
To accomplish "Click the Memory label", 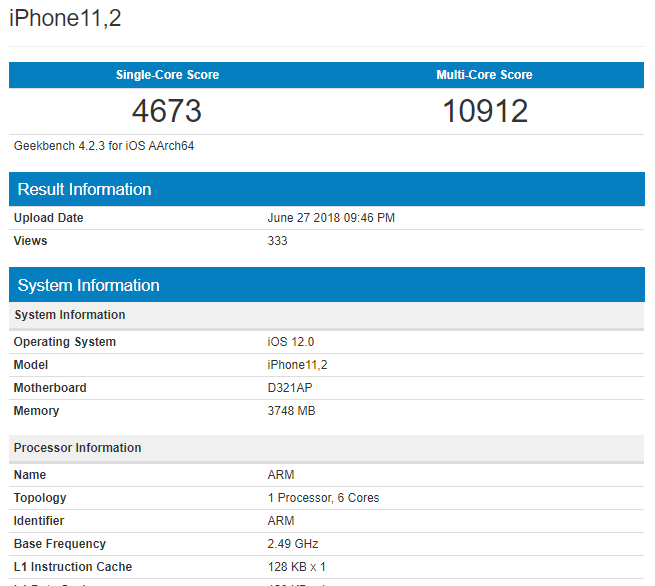I will point(36,411).
